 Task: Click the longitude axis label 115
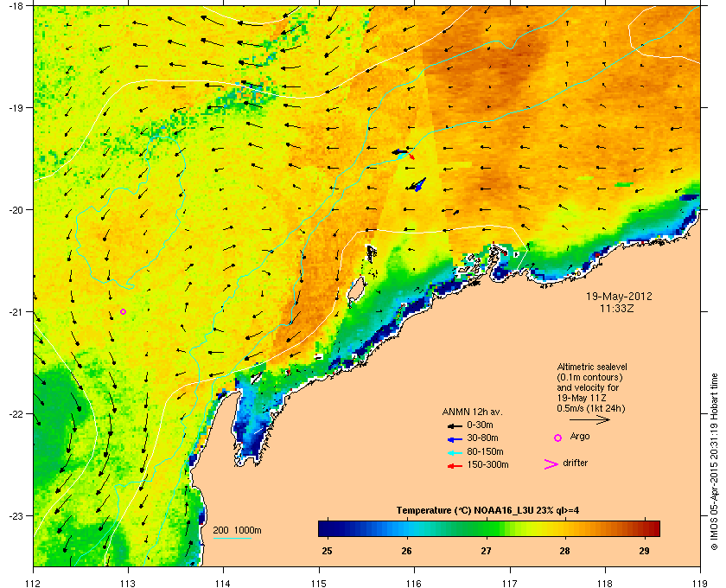(319, 583)
